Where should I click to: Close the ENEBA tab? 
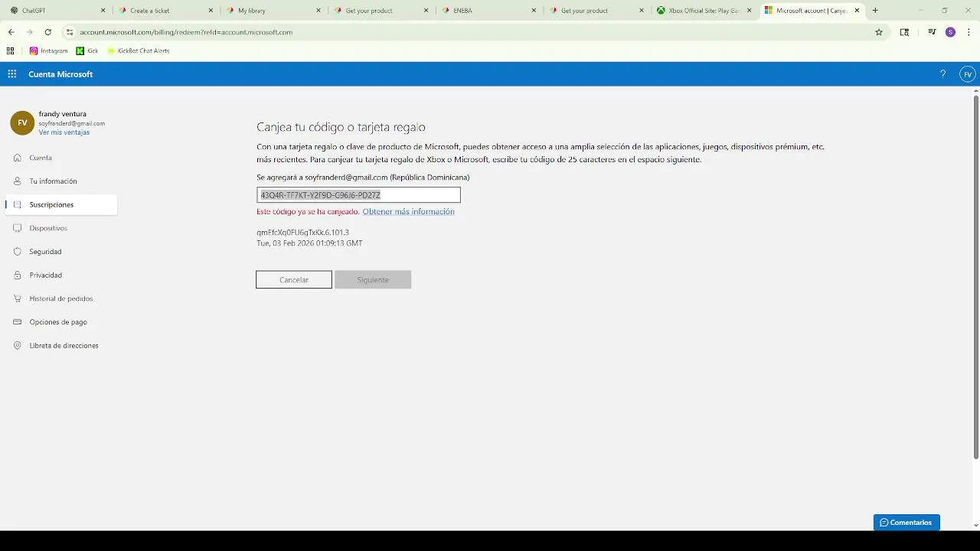[534, 11]
